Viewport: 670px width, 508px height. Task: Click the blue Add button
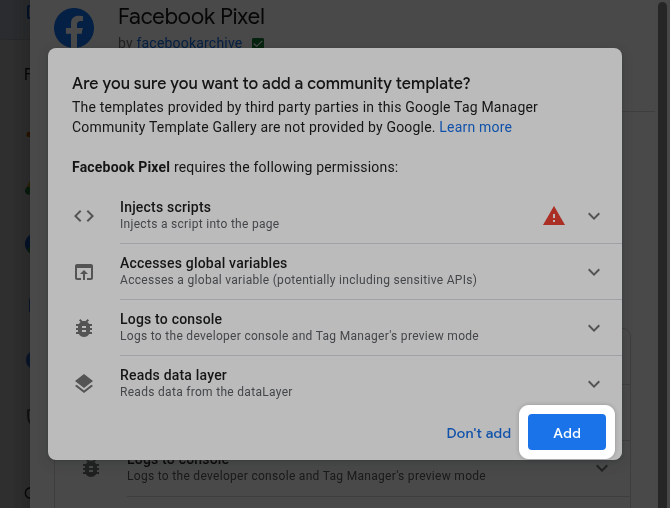pyautogui.click(x=567, y=432)
